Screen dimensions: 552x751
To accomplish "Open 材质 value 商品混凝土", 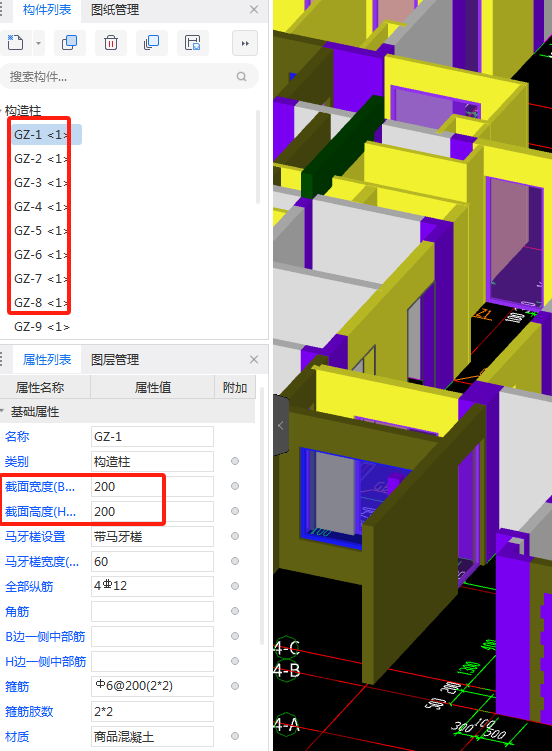I will click(x=152, y=737).
